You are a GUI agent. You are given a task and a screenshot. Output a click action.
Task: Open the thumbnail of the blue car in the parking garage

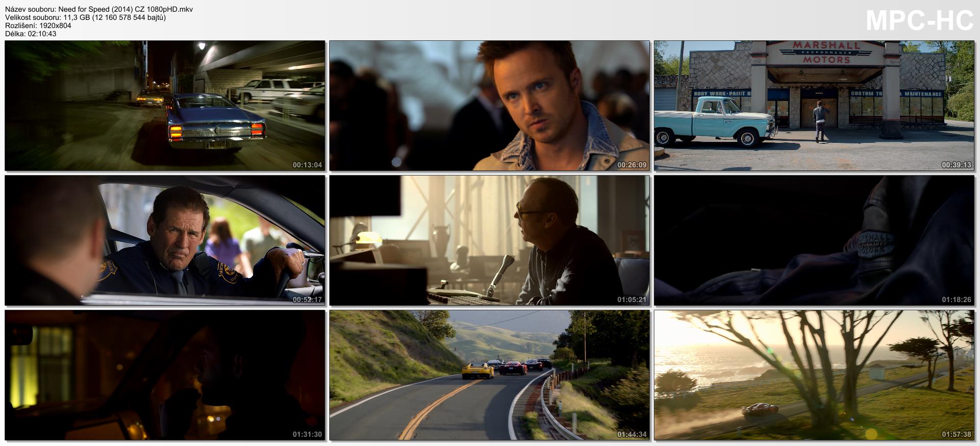[x=165, y=106]
